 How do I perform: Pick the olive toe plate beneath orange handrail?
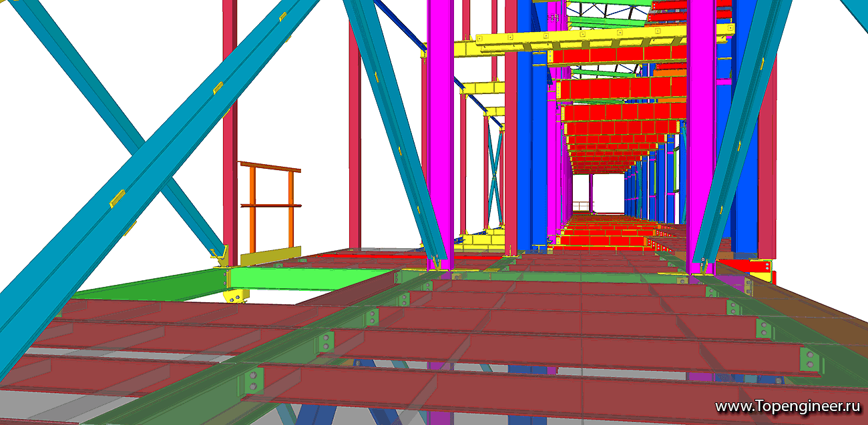point(269,256)
